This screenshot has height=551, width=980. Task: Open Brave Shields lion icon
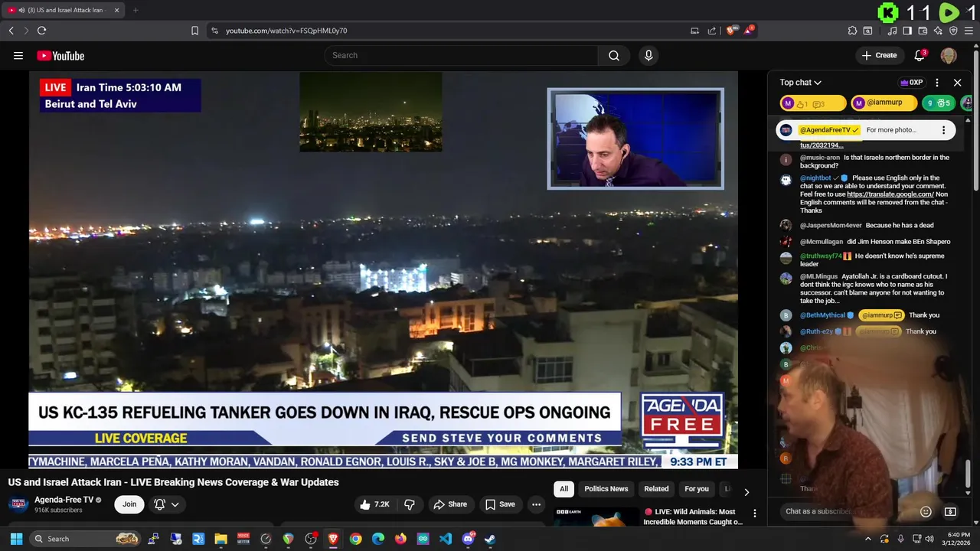732,31
